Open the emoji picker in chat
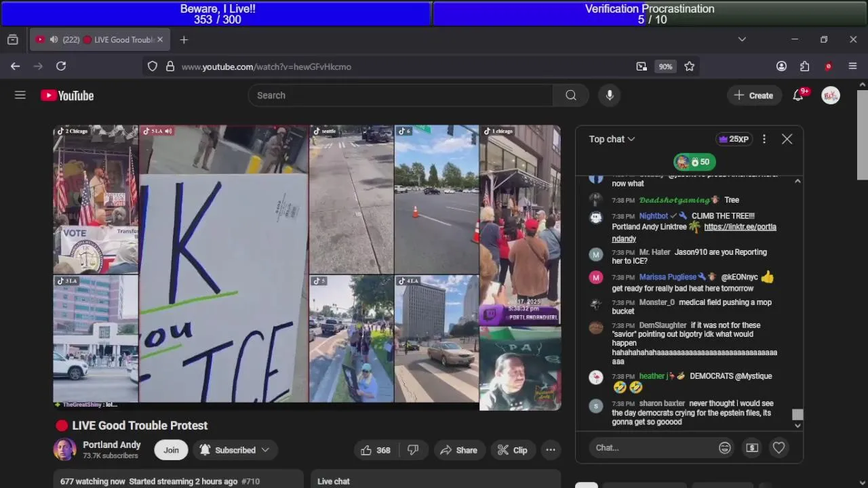The image size is (868, 488). pyautogui.click(x=725, y=448)
